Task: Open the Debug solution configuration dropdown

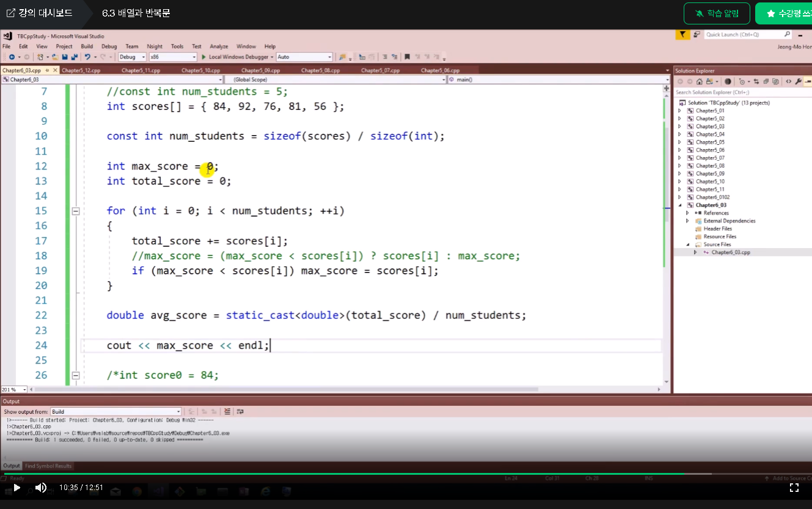Action: coord(133,57)
